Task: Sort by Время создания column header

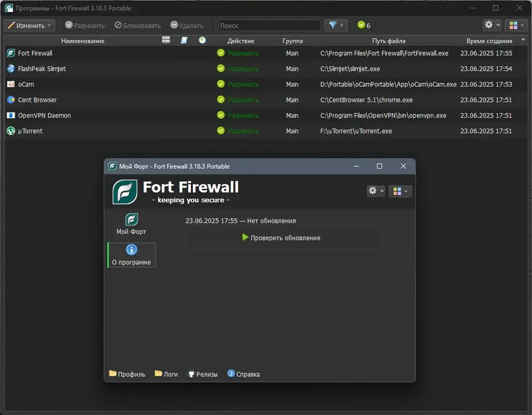Action: point(489,41)
